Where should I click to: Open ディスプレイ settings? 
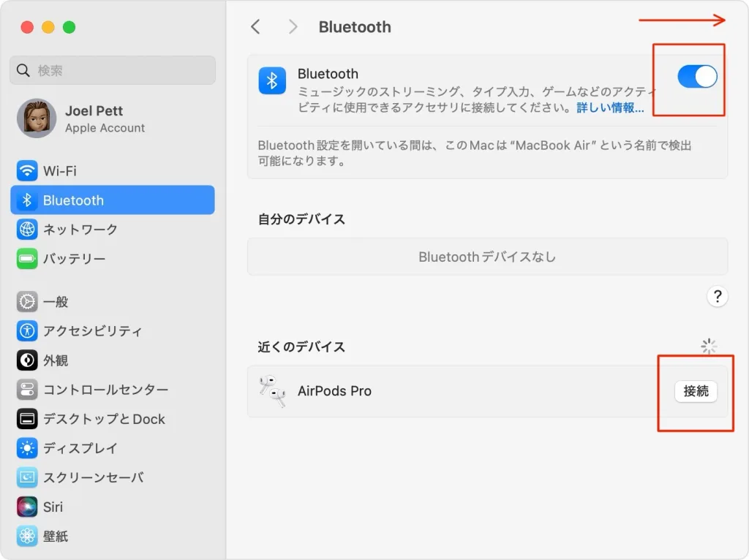pyautogui.click(x=113, y=448)
